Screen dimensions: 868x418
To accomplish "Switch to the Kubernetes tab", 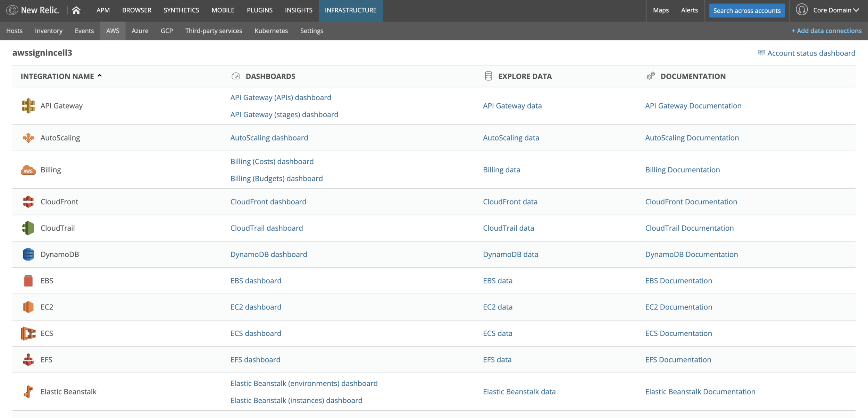I will pos(271,31).
